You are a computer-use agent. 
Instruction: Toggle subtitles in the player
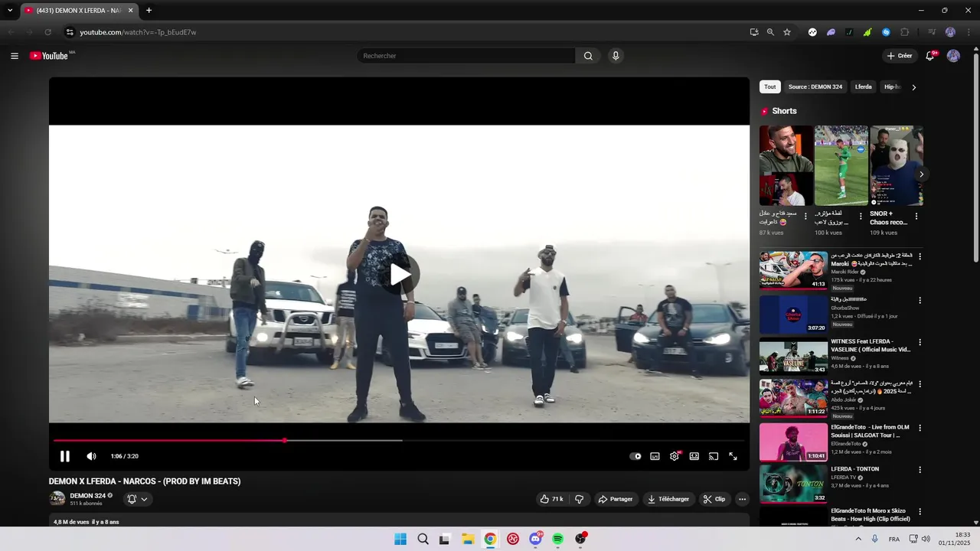(x=655, y=456)
